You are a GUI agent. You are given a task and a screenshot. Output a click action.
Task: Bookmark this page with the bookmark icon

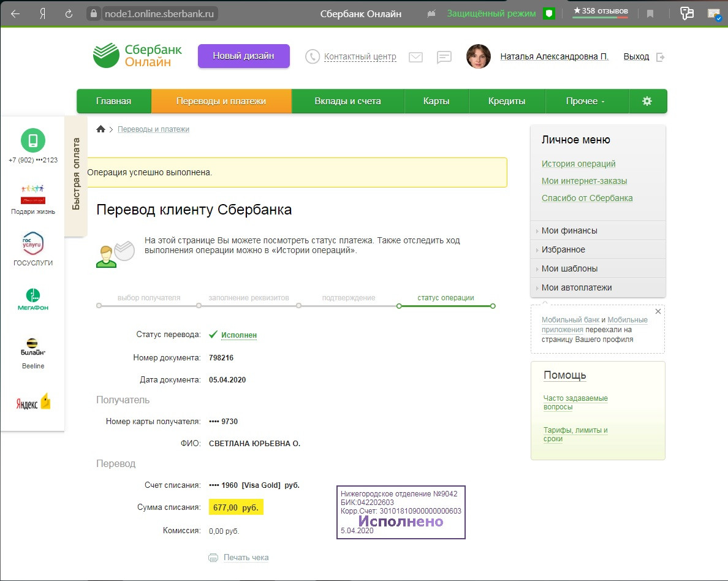(650, 14)
